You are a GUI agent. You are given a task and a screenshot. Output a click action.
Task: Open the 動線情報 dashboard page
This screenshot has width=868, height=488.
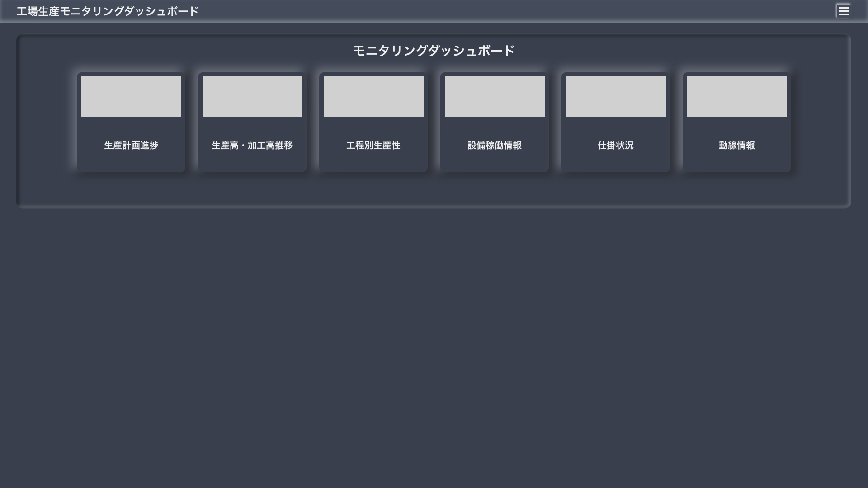(736, 145)
